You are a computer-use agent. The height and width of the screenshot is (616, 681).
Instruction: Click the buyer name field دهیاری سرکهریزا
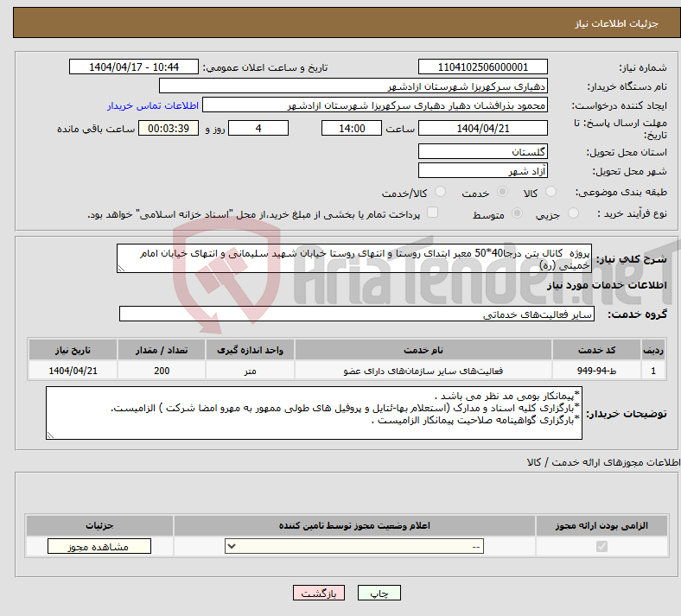pyautogui.click(x=353, y=86)
